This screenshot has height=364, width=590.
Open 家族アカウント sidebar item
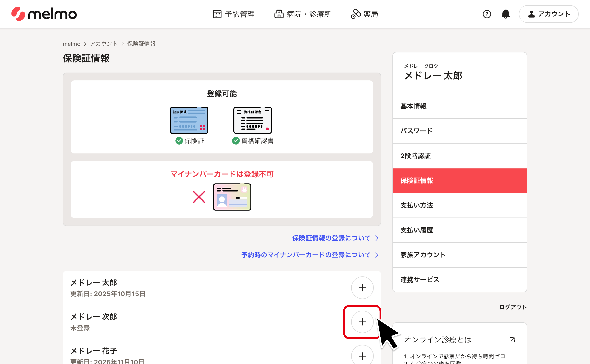(423, 255)
